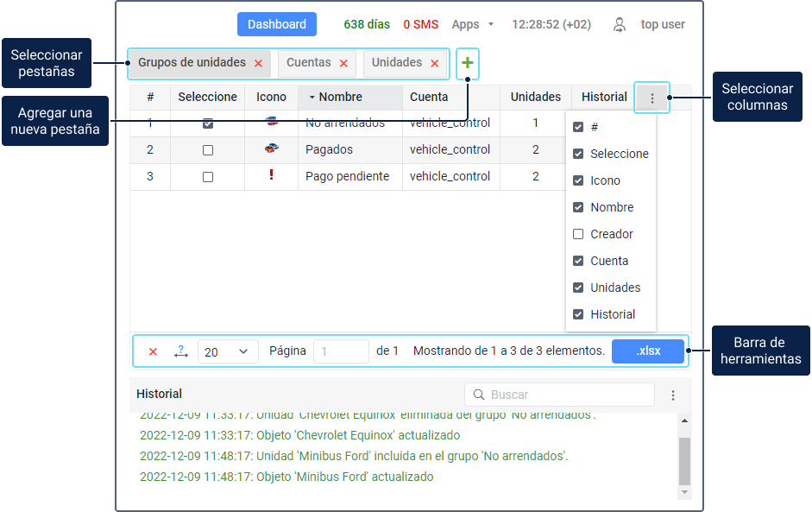This screenshot has height=512, width=812.
Task: Toggle the Historial column visibility checkbox
Action: (x=578, y=314)
